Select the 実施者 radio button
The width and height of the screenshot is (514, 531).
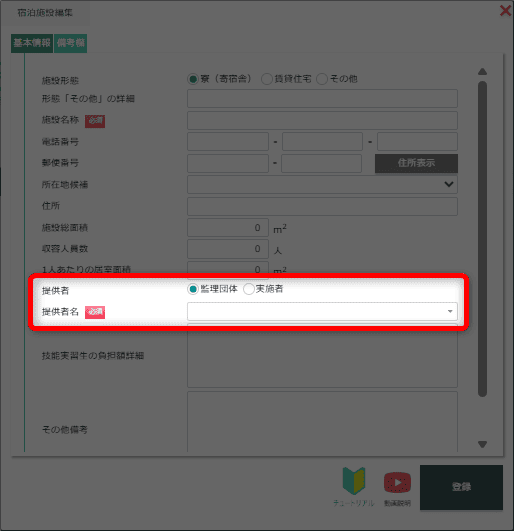(249, 289)
